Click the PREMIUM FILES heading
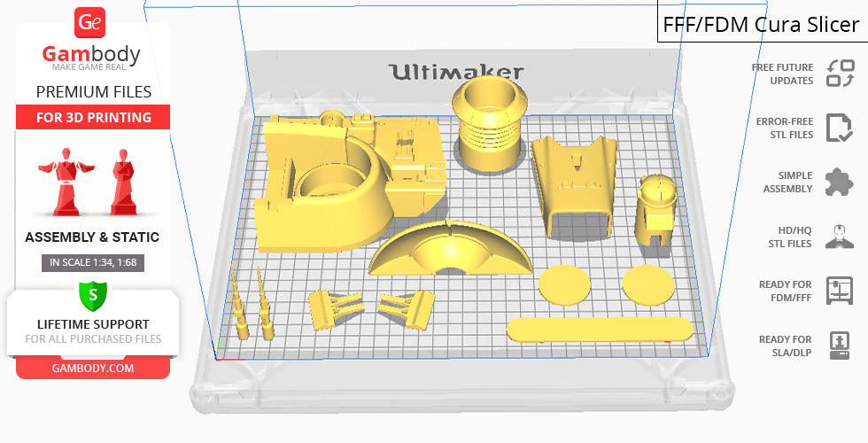868x443 pixels. coord(93,92)
